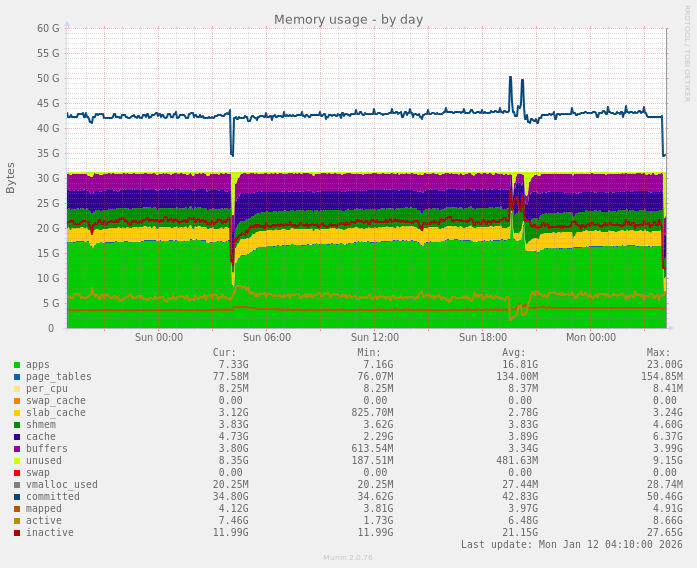Image resolution: width=697 pixels, height=568 pixels.
Task: Click the buffers legend color swatch
Action: click(x=17, y=449)
